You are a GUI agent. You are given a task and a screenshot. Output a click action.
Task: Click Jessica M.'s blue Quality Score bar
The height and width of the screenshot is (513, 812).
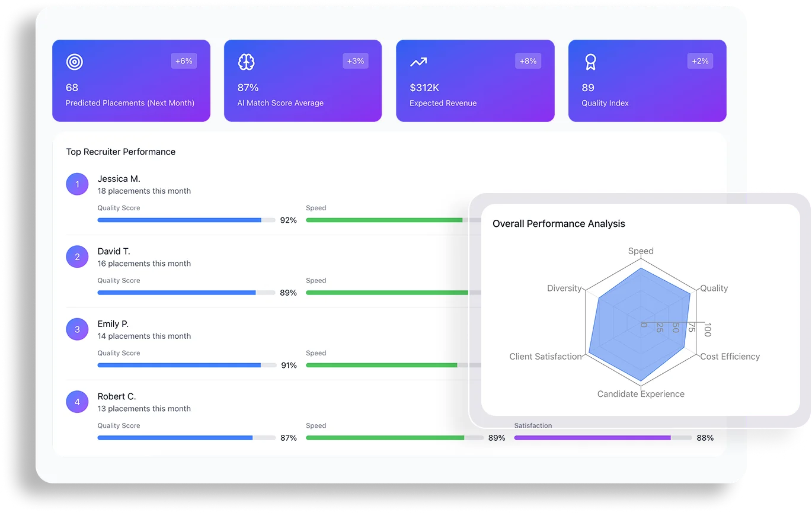(179, 220)
